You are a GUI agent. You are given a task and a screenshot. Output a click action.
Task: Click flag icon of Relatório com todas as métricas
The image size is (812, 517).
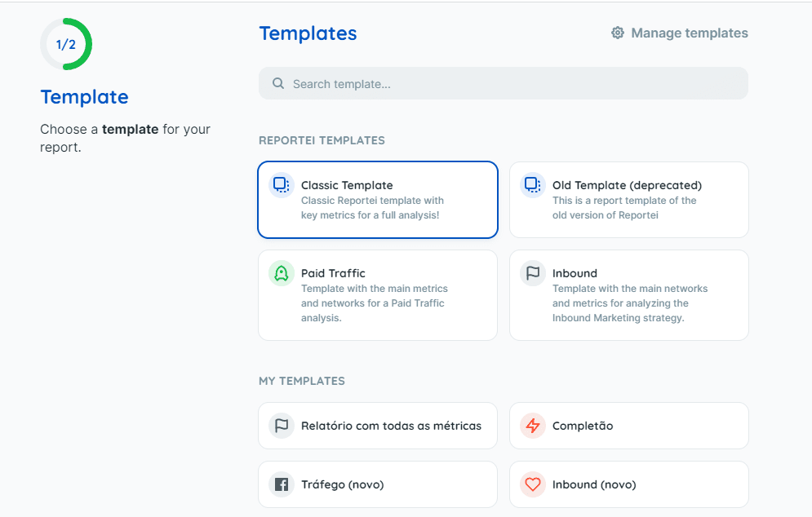[282, 426]
